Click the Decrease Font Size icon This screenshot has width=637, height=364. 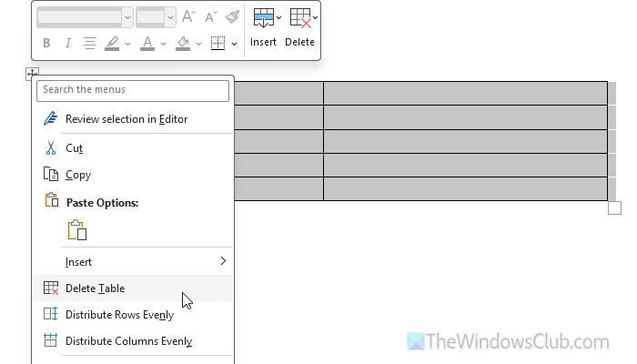point(211,16)
